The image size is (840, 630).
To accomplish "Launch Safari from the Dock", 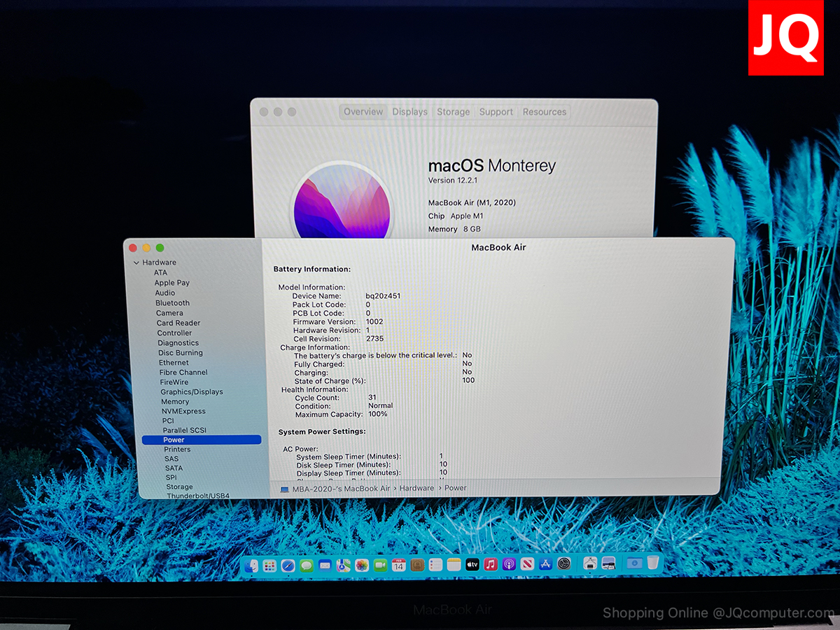I will click(x=288, y=565).
